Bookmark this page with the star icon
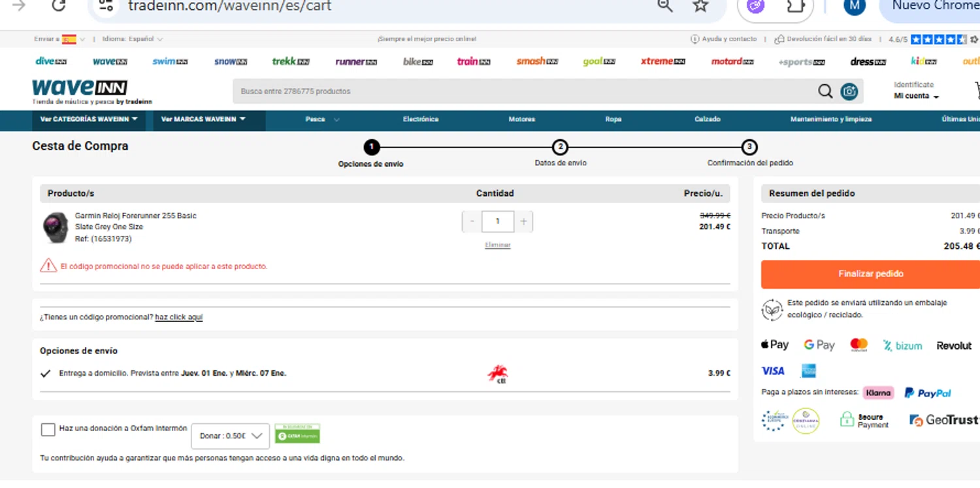The width and height of the screenshot is (980, 488). click(x=700, y=5)
